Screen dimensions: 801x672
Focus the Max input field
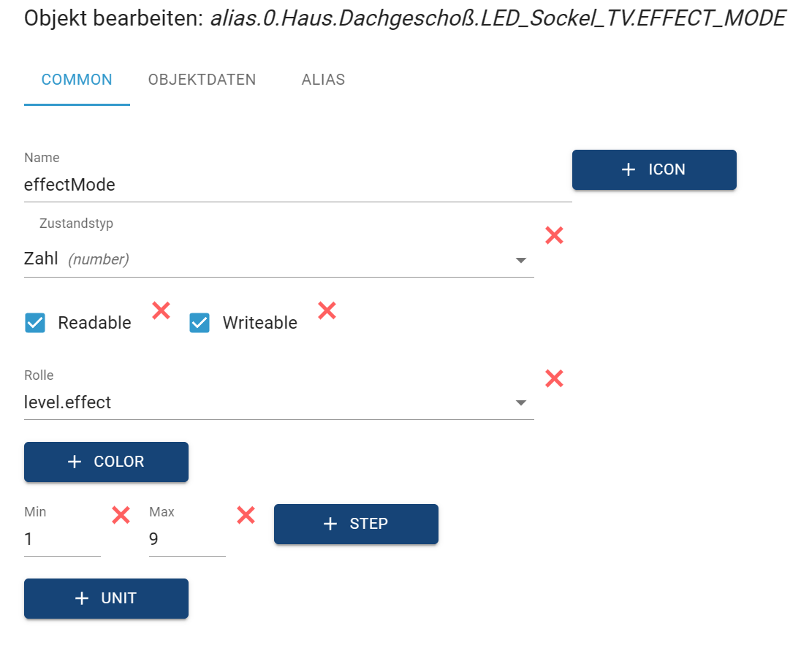[186, 540]
